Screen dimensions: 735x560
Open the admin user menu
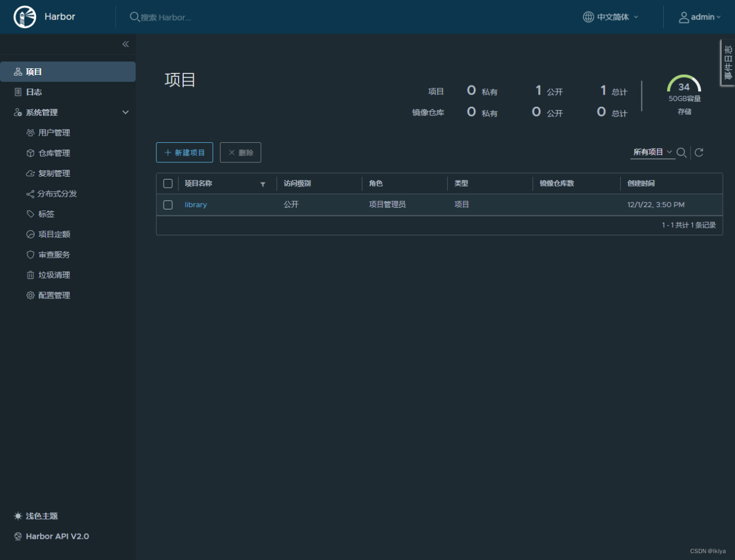(x=700, y=17)
